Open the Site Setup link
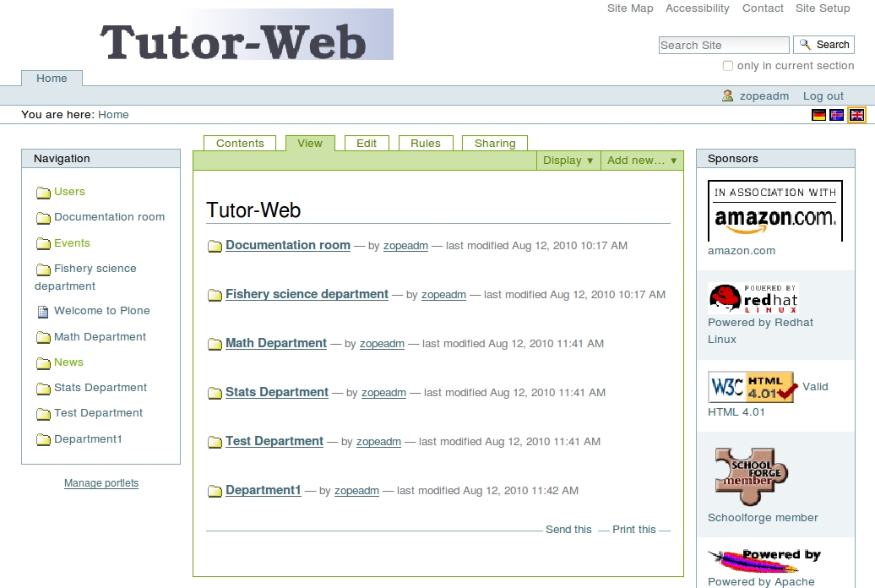Screen dimensions: 875x588 [x=823, y=8]
